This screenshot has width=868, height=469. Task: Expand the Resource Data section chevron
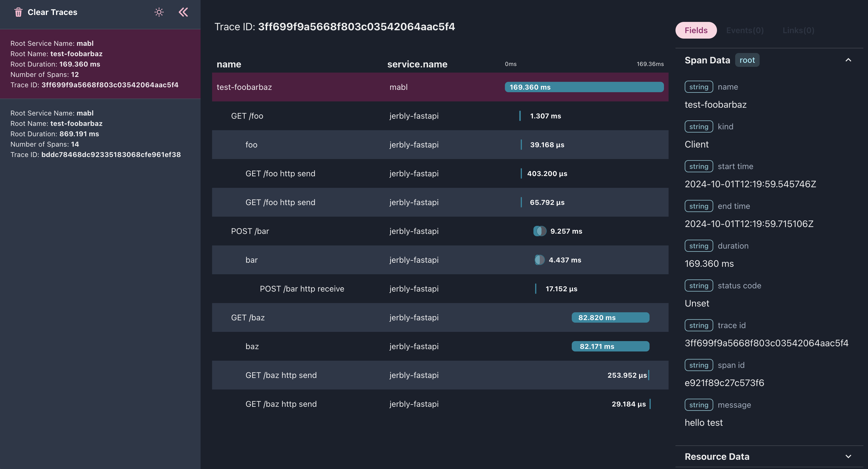848,457
